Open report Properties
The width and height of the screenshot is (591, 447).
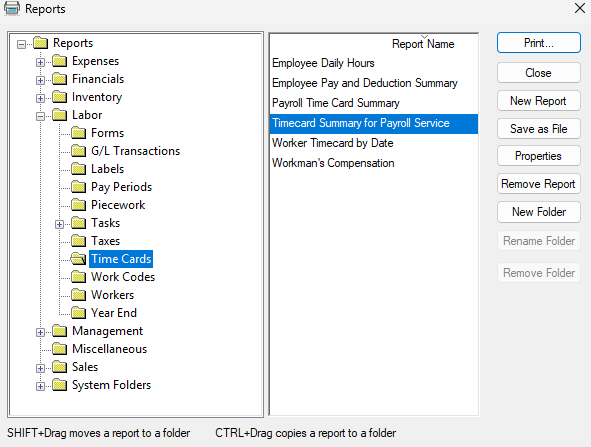[x=539, y=156]
